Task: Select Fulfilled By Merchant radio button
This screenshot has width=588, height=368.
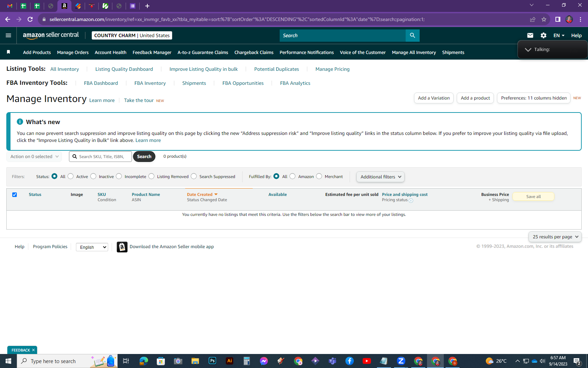Action: pyautogui.click(x=319, y=176)
